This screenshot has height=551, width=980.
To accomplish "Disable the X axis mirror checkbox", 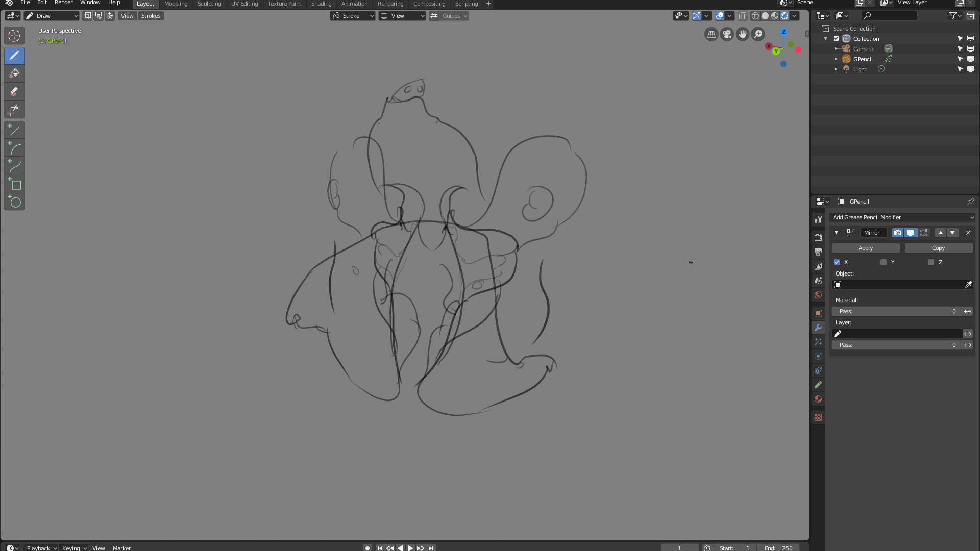I will pos(837,262).
